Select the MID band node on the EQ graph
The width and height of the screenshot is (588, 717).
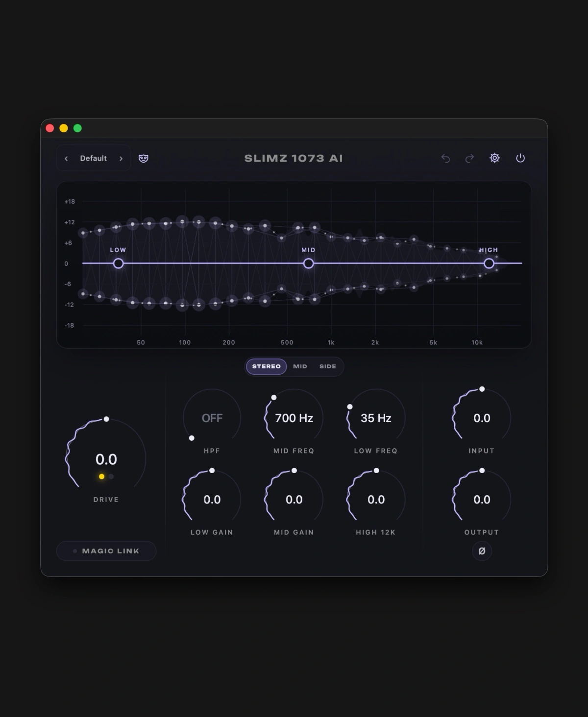point(308,263)
